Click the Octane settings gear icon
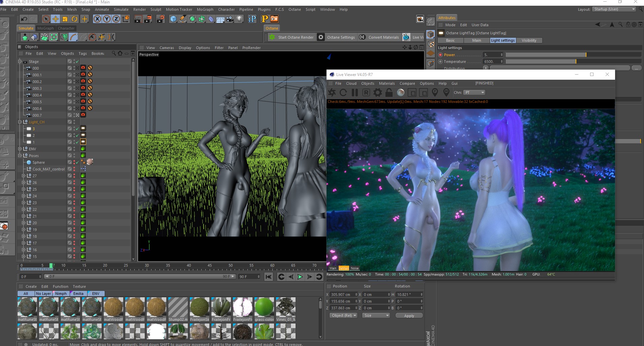Viewport: 644px width, 346px height. (321, 37)
